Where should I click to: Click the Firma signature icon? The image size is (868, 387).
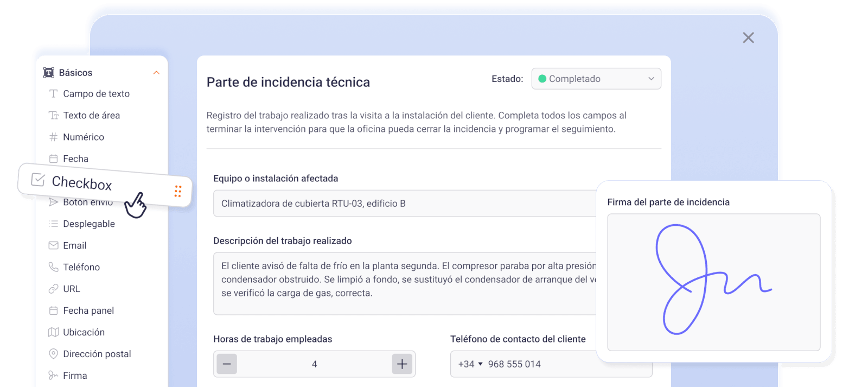(53, 376)
